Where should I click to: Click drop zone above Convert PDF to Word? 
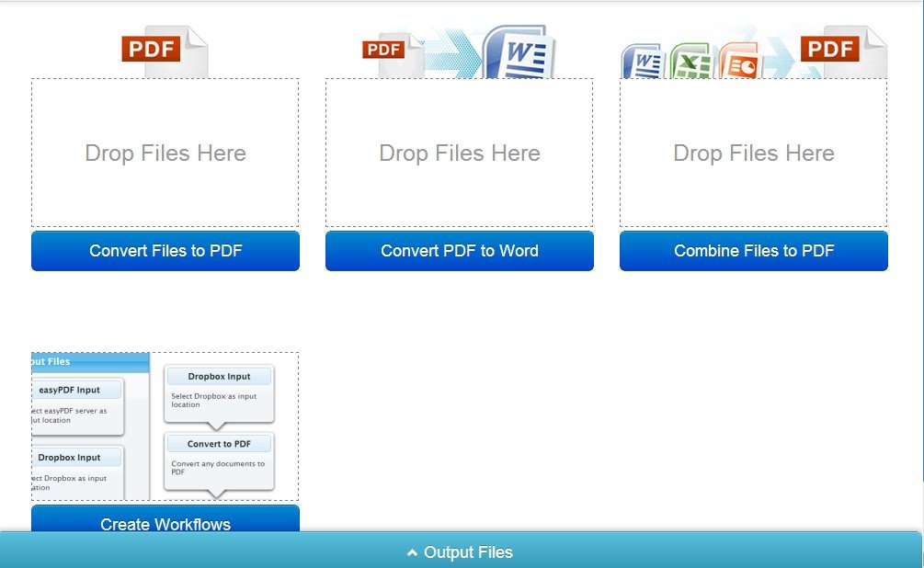pyautogui.click(x=459, y=153)
